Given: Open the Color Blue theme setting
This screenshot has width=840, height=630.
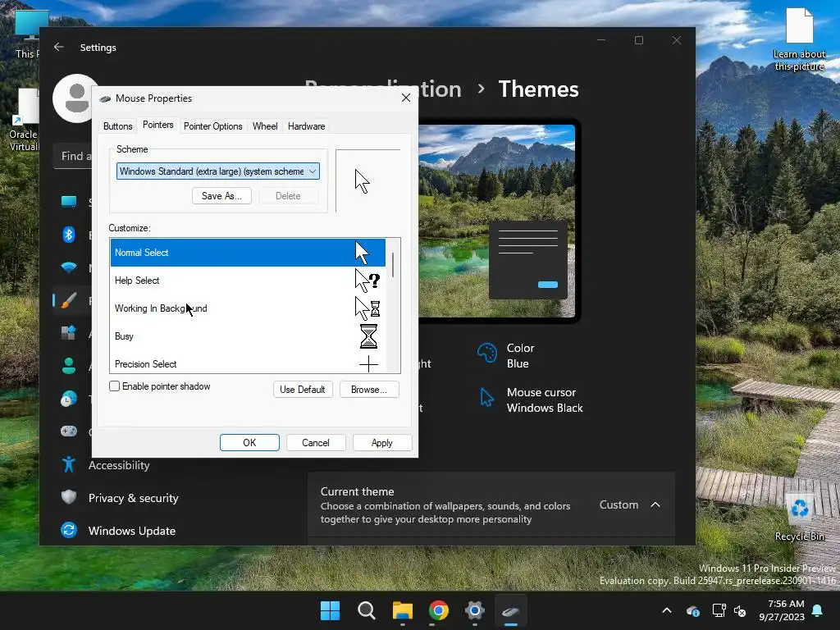Looking at the screenshot, I should coord(507,355).
